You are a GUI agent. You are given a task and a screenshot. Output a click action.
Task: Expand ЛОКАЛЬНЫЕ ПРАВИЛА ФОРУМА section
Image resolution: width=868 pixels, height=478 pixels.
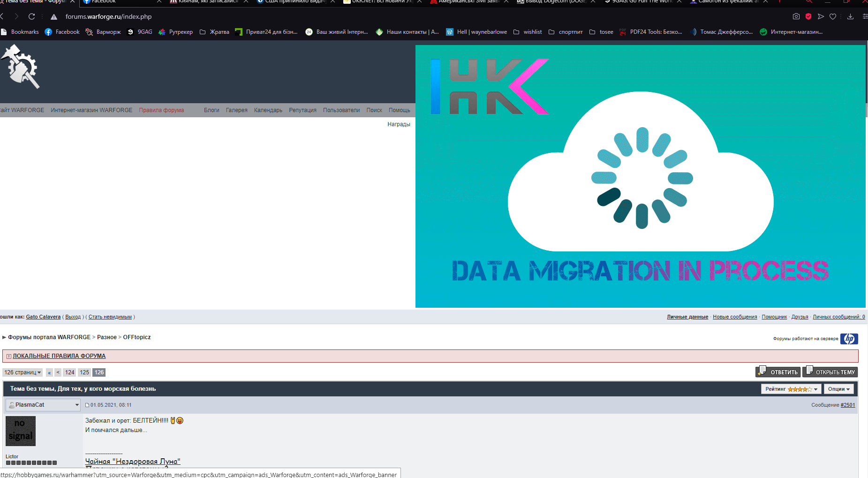(59, 356)
